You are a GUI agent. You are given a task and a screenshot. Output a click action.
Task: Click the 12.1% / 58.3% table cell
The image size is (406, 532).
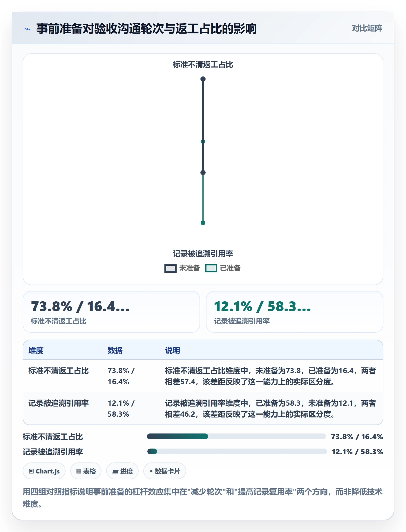click(121, 409)
